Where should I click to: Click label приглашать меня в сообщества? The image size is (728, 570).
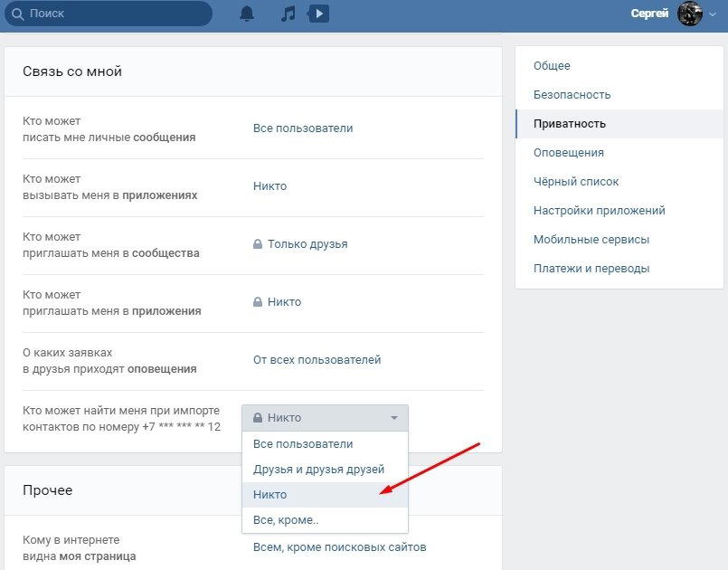111,253
